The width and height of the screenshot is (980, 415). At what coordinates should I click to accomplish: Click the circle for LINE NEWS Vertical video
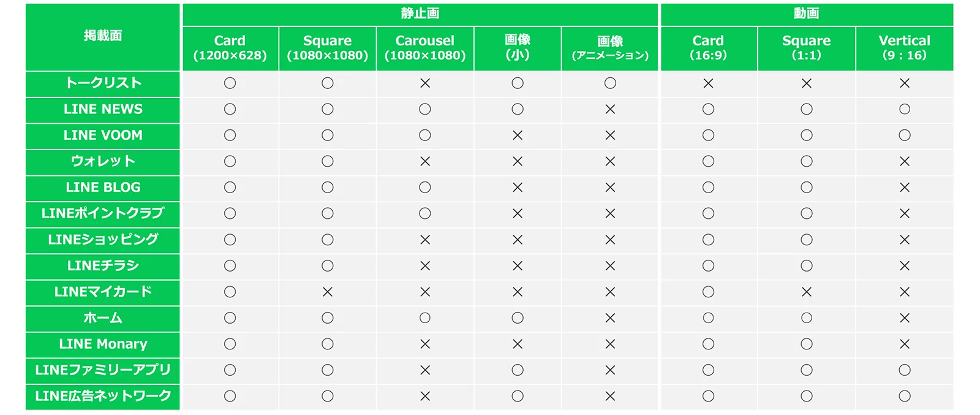coord(905,109)
